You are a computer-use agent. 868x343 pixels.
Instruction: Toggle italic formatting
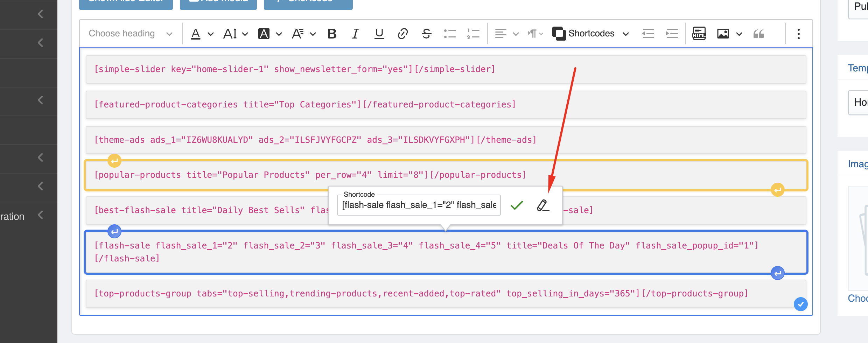(x=355, y=34)
